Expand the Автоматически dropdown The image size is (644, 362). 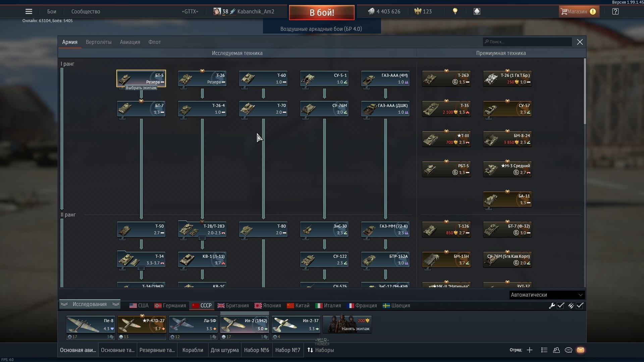[547, 295]
